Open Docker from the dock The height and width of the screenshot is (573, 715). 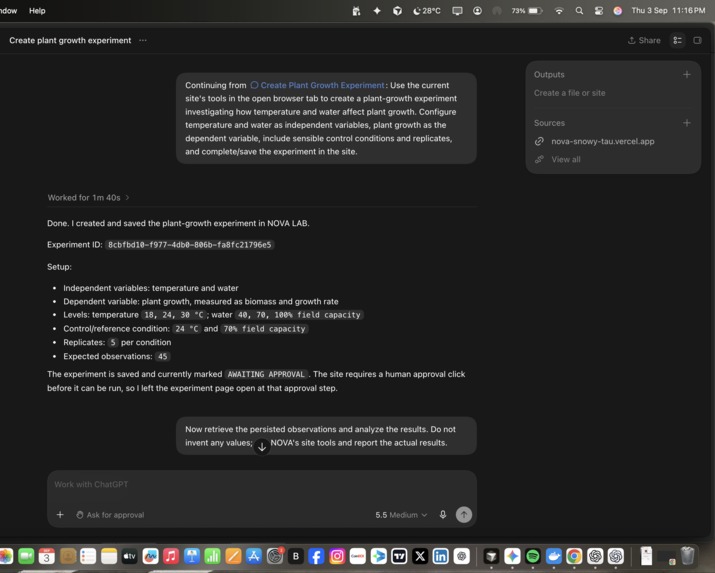554,556
